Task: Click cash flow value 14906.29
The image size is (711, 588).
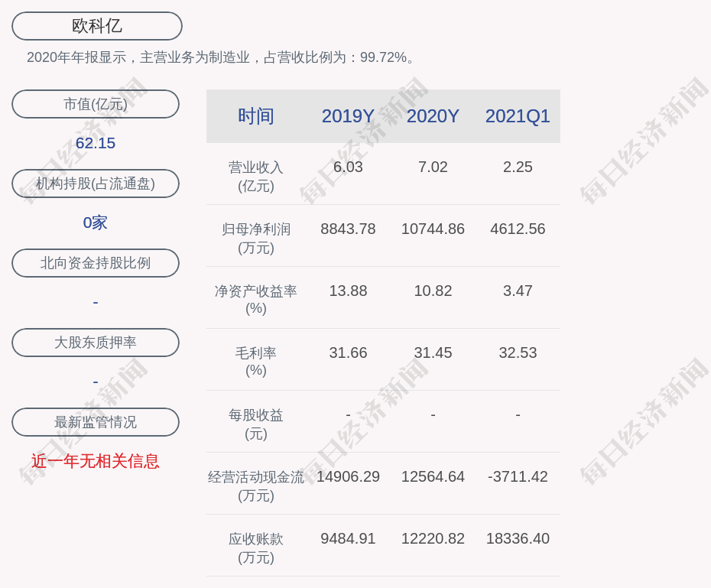Action: [348, 476]
